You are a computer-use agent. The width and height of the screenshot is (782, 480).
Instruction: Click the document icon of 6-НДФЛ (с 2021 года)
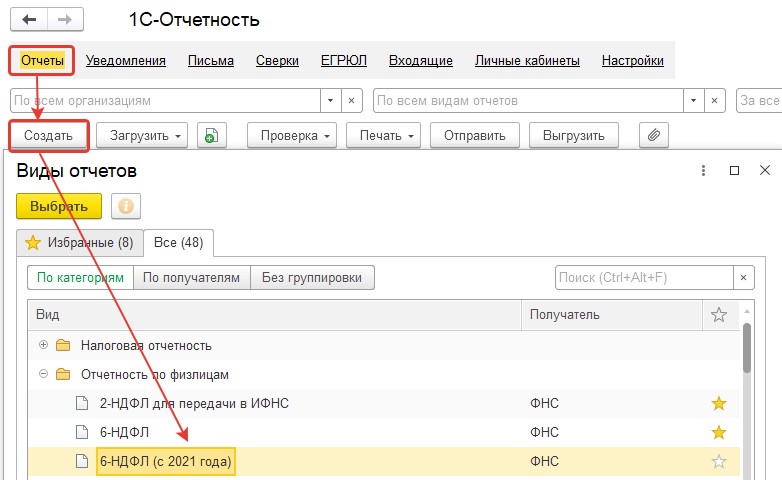(82, 461)
